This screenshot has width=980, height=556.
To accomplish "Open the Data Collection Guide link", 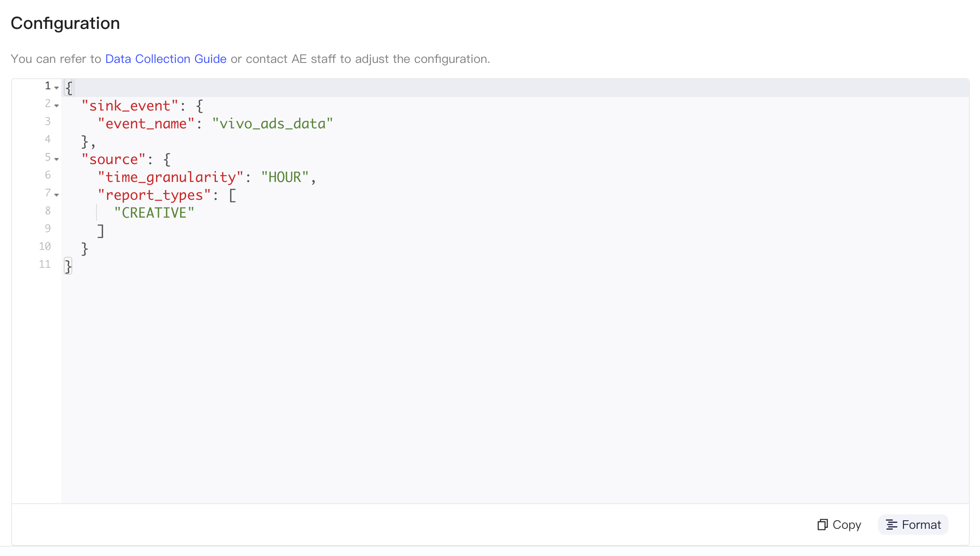I will point(166,59).
